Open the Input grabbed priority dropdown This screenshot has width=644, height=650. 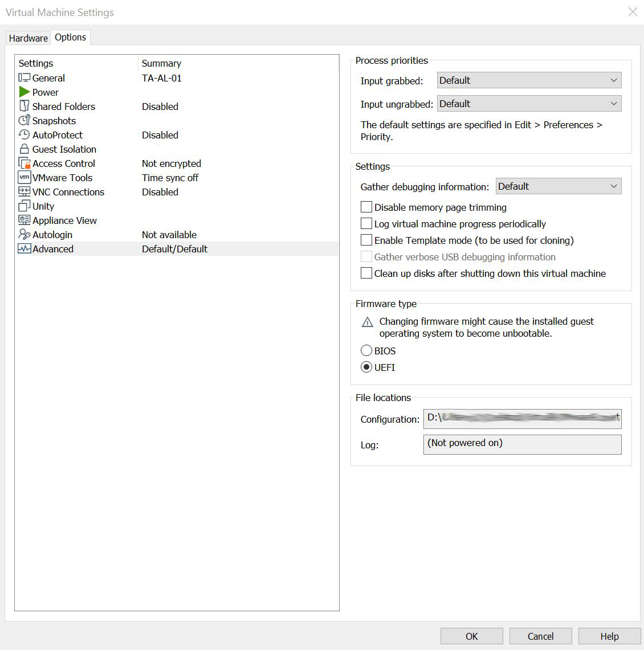[529, 80]
